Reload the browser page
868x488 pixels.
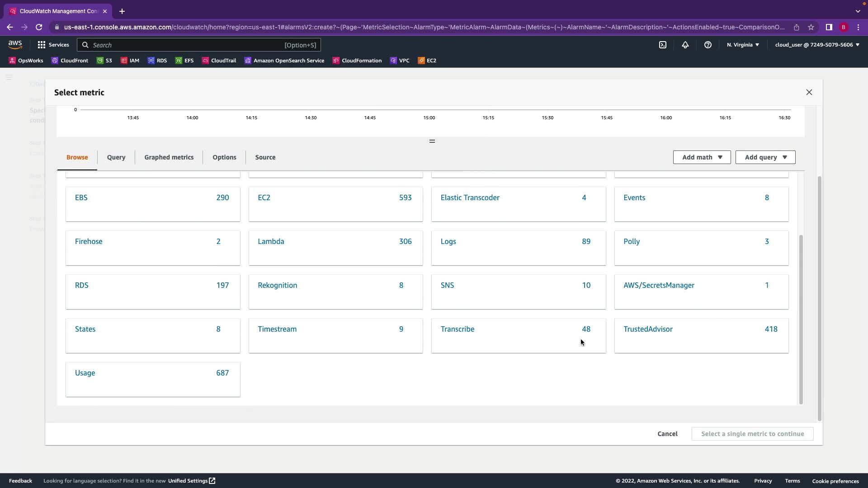(39, 27)
